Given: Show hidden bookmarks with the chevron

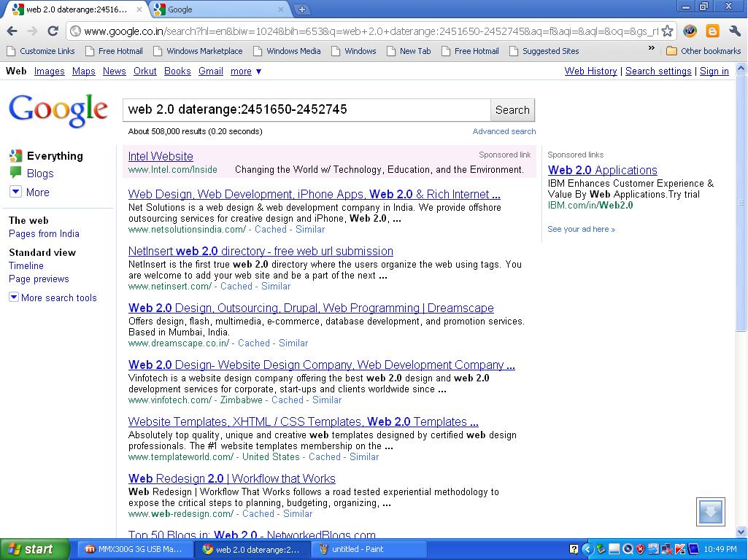Looking at the screenshot, I should click(x=652, y=48).
